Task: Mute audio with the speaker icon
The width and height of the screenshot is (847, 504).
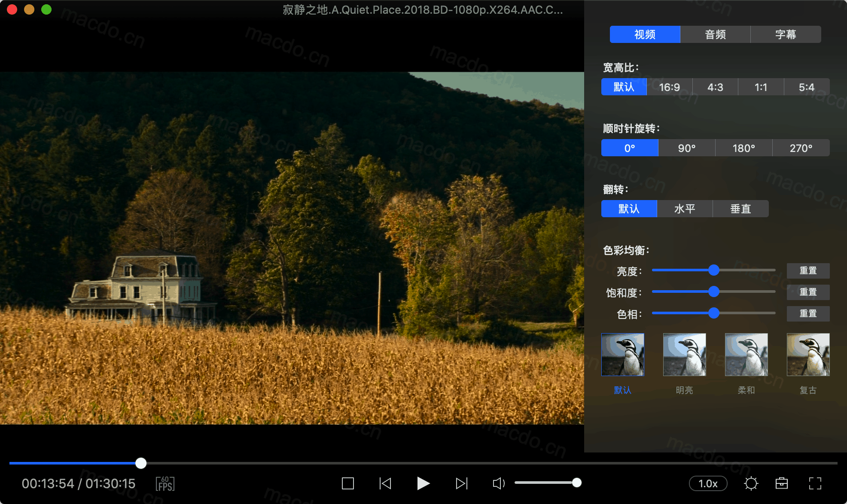Action: (499, 483)
